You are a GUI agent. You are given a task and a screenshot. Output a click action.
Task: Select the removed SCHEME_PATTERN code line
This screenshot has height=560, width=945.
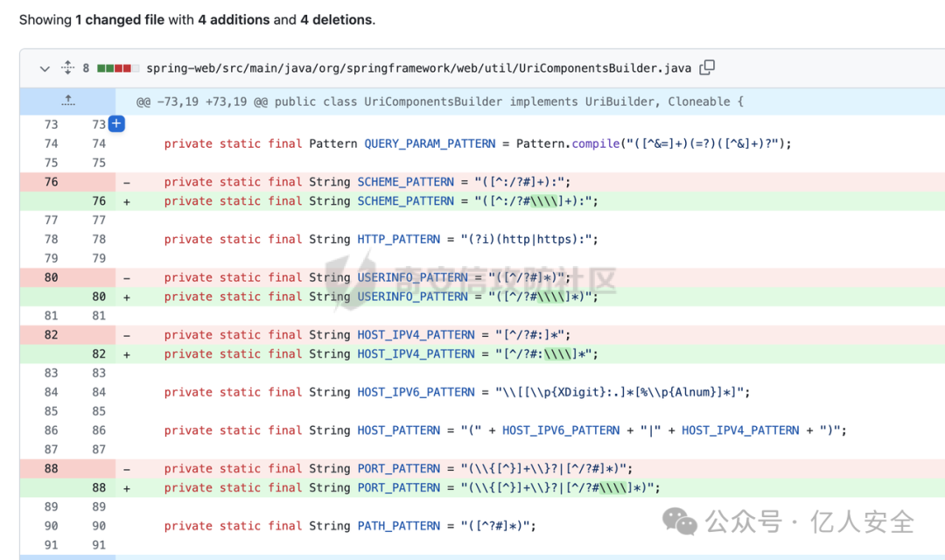(367, 181)
